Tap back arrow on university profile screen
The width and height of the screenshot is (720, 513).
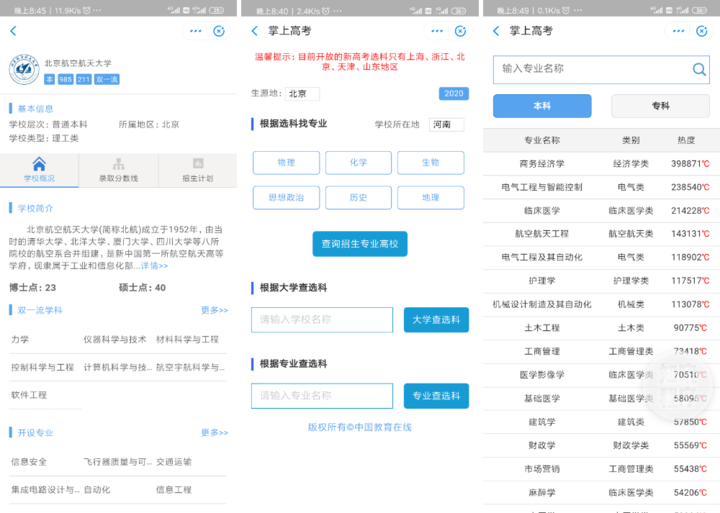[x=13, y=31]
